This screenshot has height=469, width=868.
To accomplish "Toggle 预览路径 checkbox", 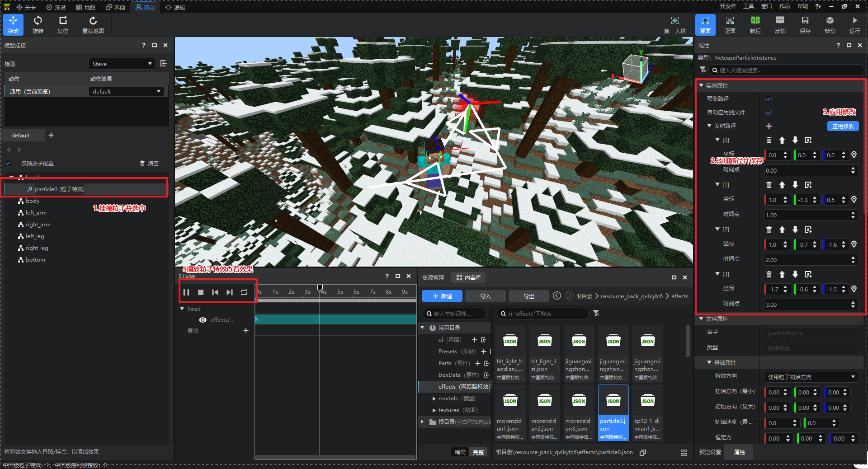I will [769, 99].
